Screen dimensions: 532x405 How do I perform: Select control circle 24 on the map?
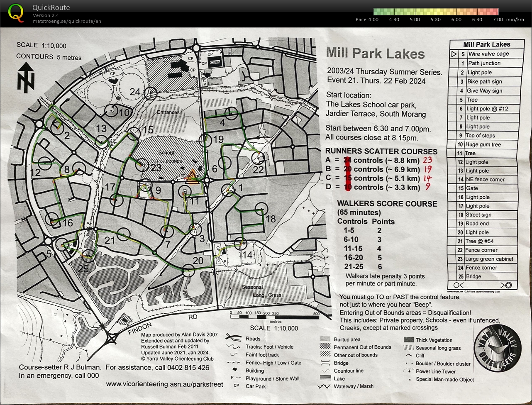coord(151,93)
